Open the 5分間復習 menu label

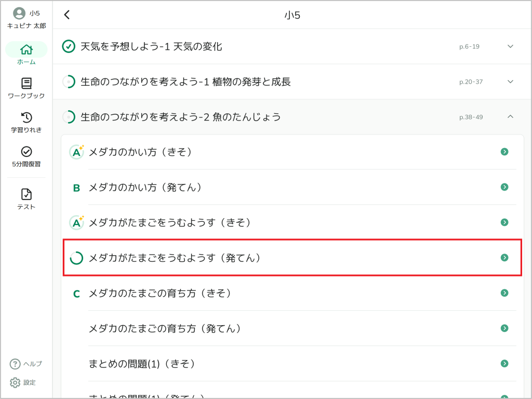click(26, 164)
